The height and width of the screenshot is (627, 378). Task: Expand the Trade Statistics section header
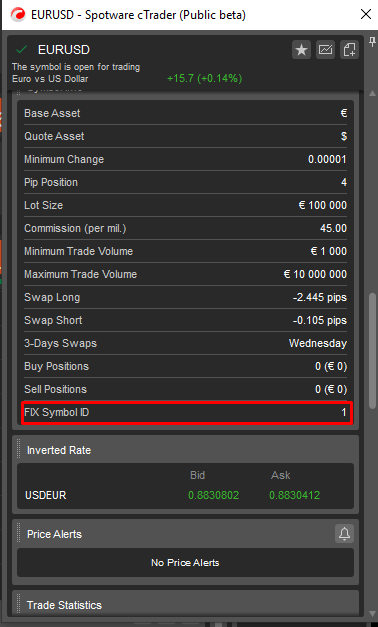[186, 604]
